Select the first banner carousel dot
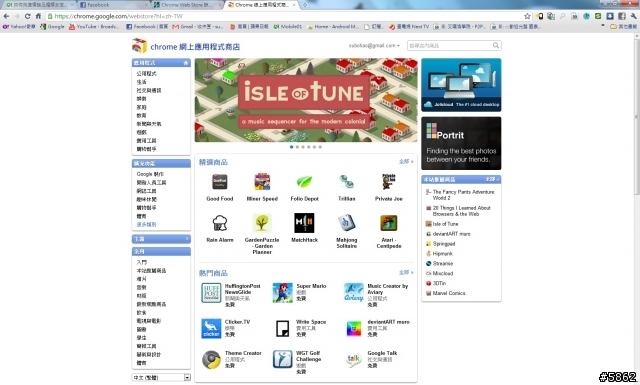 click(x=291, y=147)
